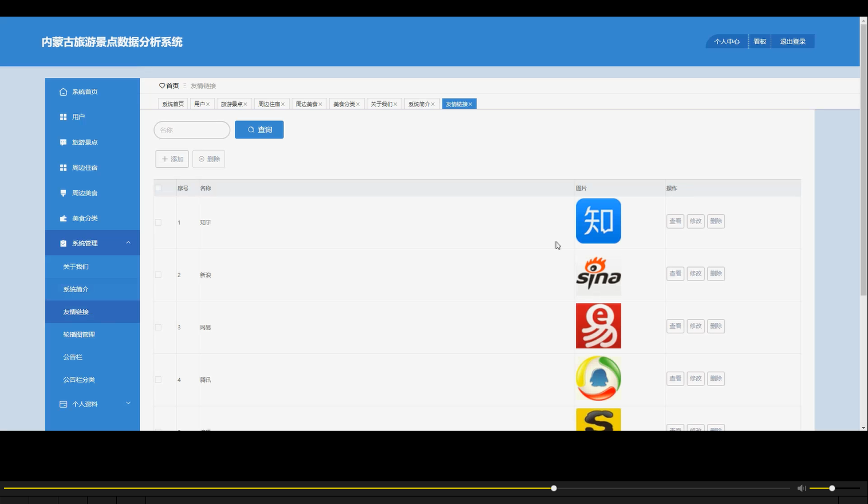Check the checkbox for row 网易
This screenshot has width=868, height=504.
click(x=158, y=327)
